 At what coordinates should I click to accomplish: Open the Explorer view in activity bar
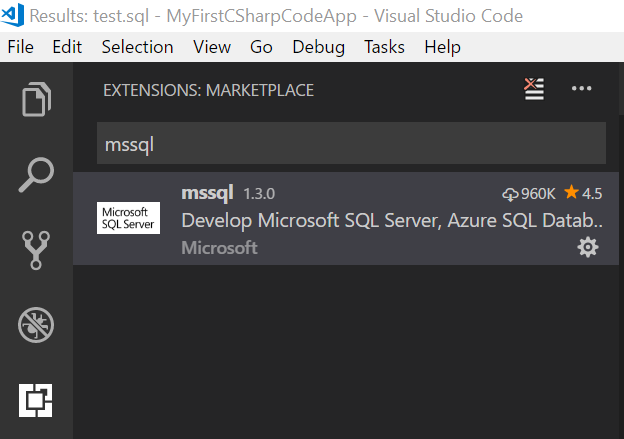click(x=36, y=99)
